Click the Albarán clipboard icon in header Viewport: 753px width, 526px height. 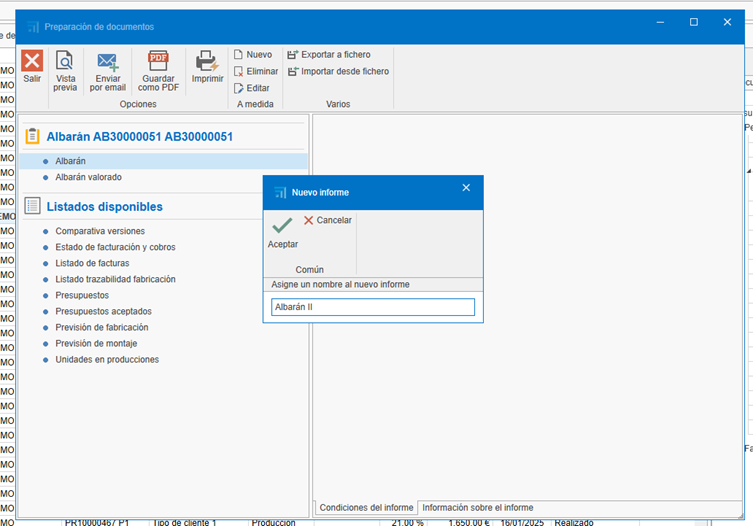pyautogui.click(x=32, y=136)
